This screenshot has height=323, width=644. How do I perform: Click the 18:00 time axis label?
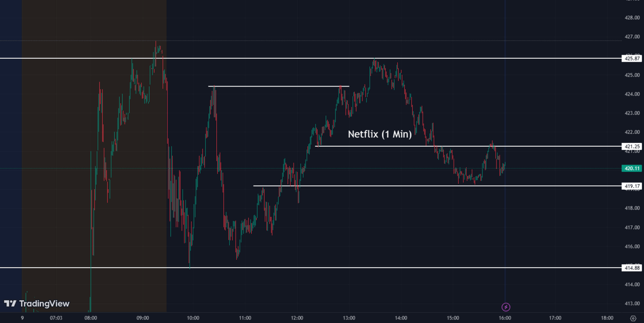(x=607, y=318)
